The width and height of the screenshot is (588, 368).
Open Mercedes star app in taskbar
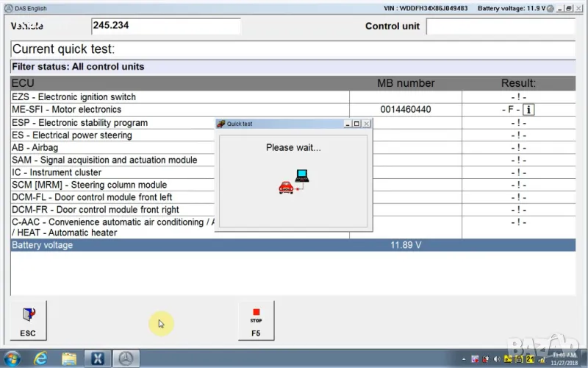[x=126, y=359]
